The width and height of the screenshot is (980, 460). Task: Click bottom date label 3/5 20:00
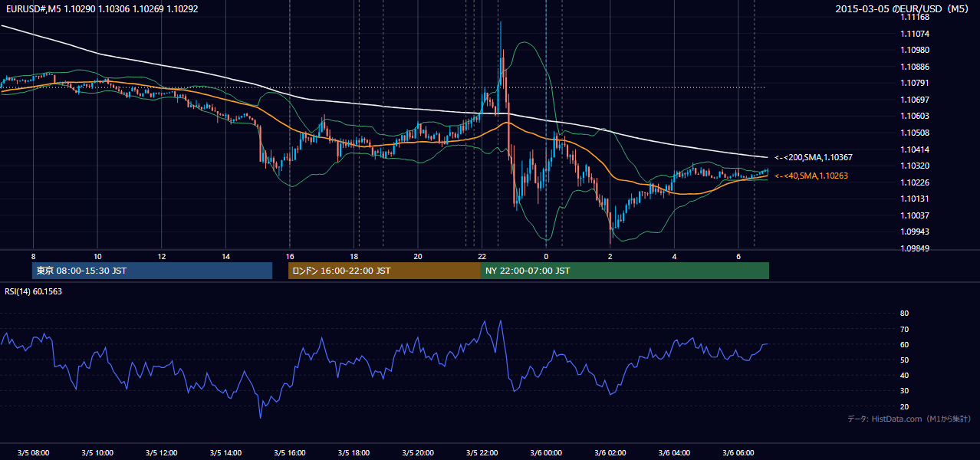click(x=418, y=453)
